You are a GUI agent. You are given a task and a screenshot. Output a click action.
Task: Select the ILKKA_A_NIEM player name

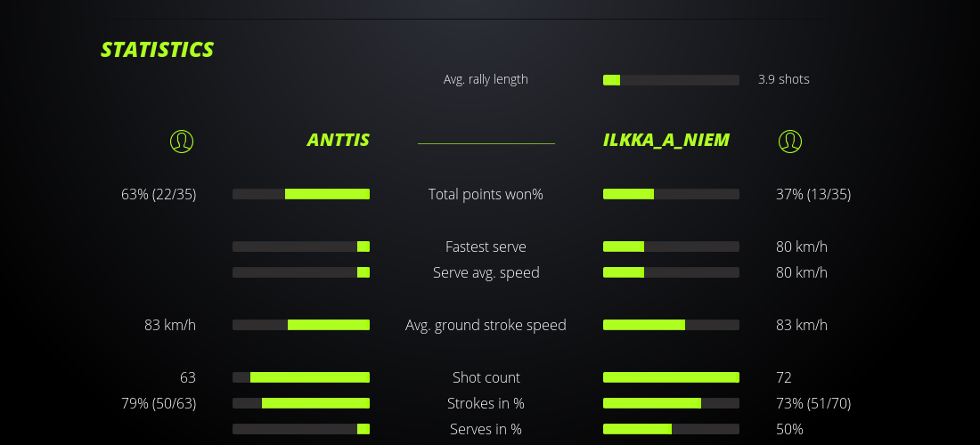click(666, 140)
